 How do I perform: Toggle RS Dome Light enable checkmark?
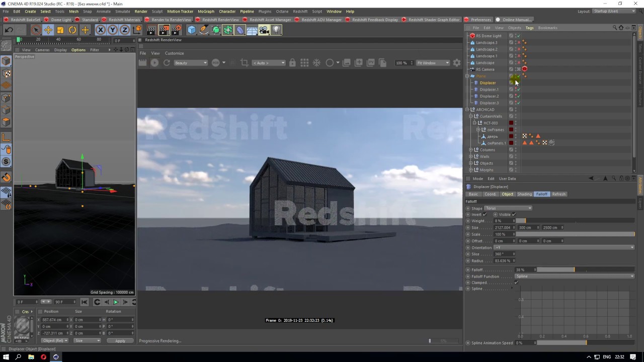pyautogui.click(x=519, y=36)
